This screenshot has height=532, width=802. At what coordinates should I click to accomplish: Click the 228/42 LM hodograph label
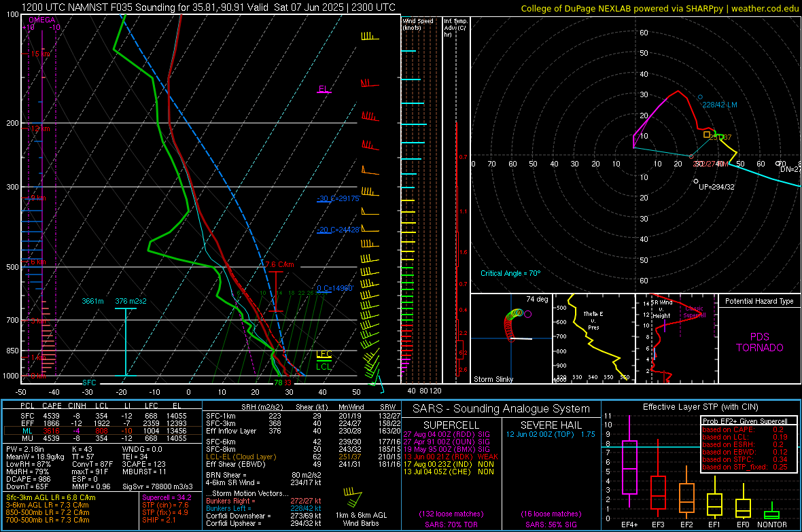click(720, 105)
